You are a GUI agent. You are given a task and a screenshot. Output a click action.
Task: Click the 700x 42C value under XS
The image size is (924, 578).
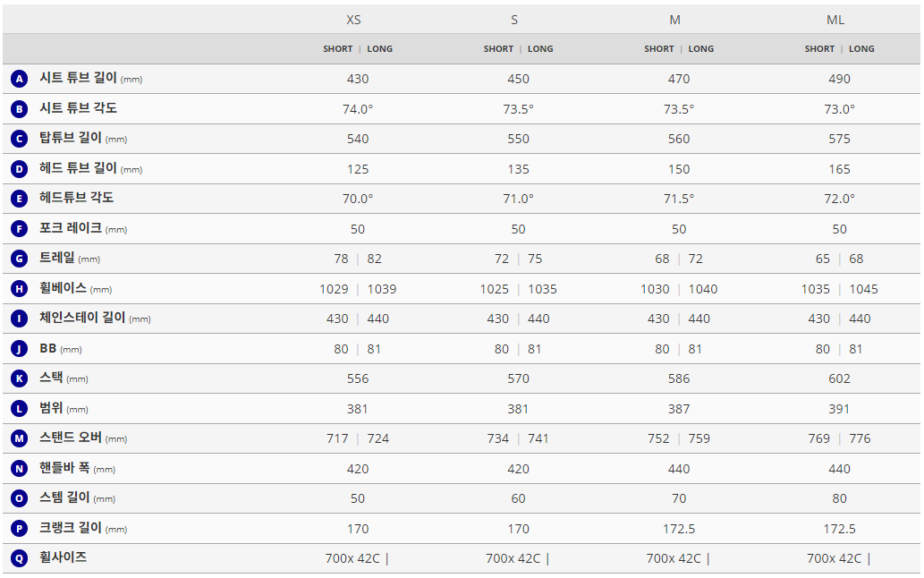(x=352, y=558)
